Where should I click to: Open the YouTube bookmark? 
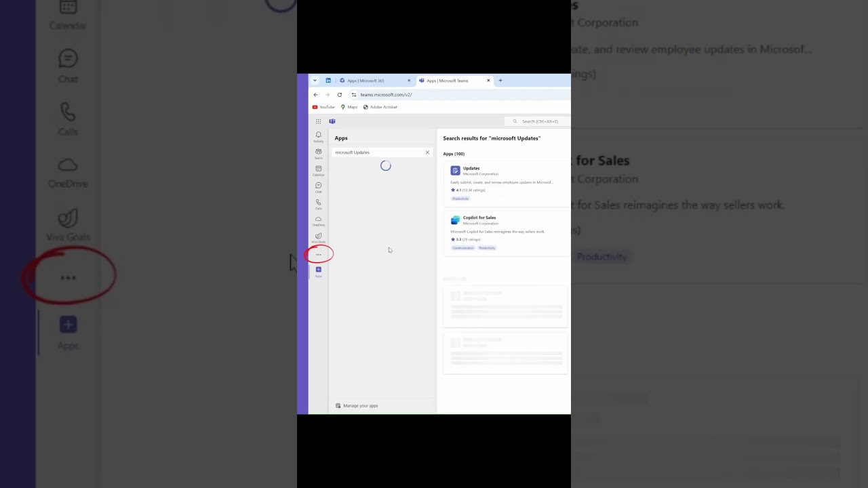[x=323, y=107]
